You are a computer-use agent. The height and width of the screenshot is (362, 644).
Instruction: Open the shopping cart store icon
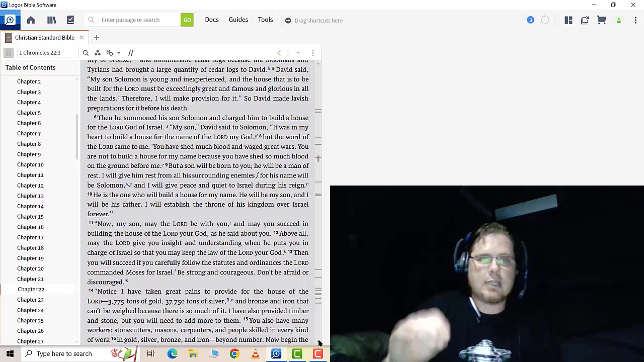(602, 20)
